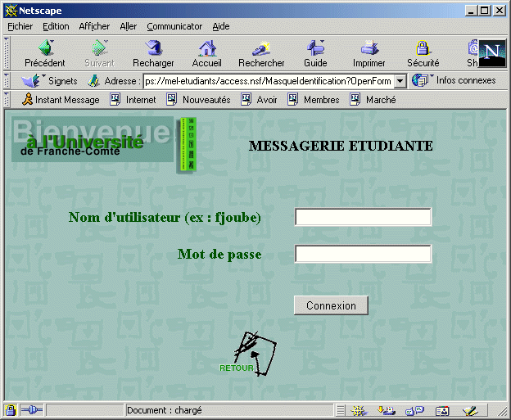
Task: Open the Sécurité padlock icon
Action: 423,48
